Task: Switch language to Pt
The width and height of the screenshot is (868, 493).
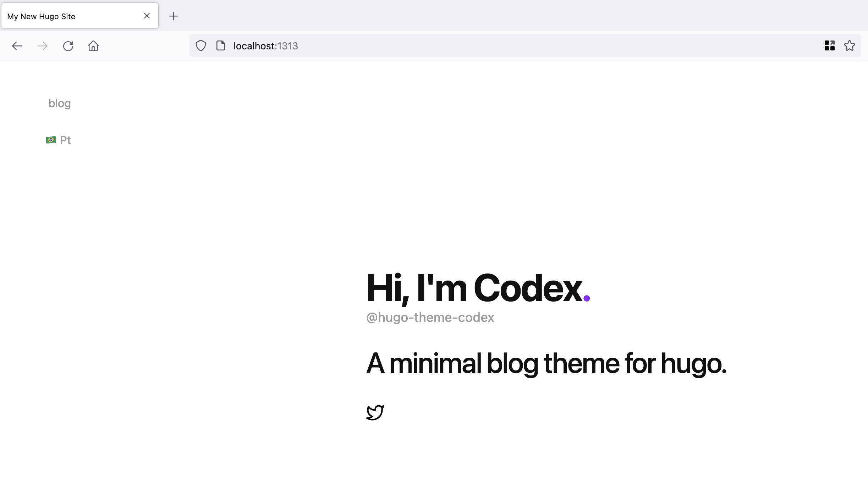Action: click(65, 140)
